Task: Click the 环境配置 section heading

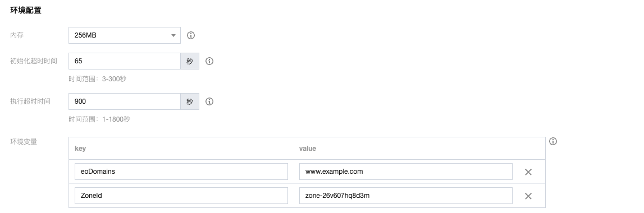Action: (x=25, y=10)
